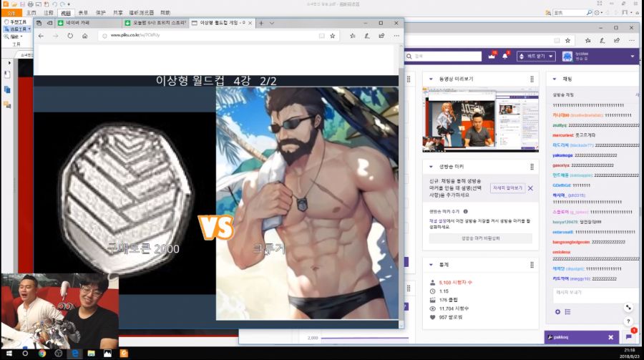Click the disabled stream marker button
The width and height of the screenshot is (644, 360).
click(x=481, y=238)
